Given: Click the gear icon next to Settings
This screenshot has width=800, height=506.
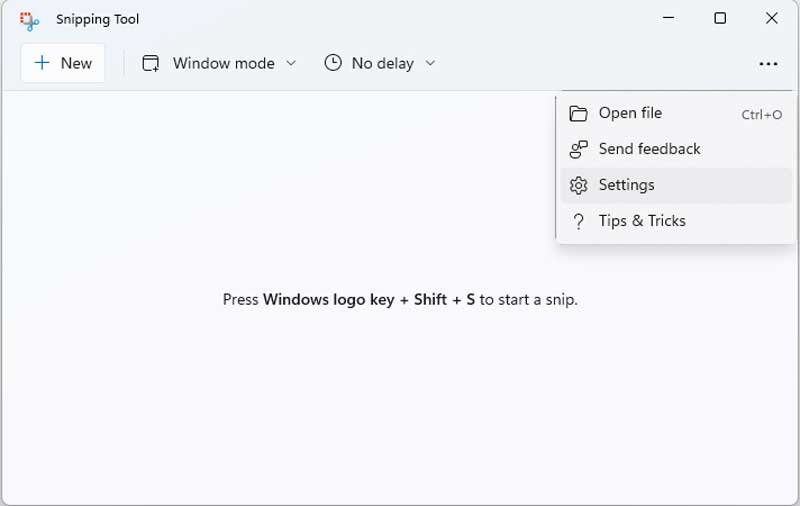Looking at the screenshot, I should [x=578, y=185].
